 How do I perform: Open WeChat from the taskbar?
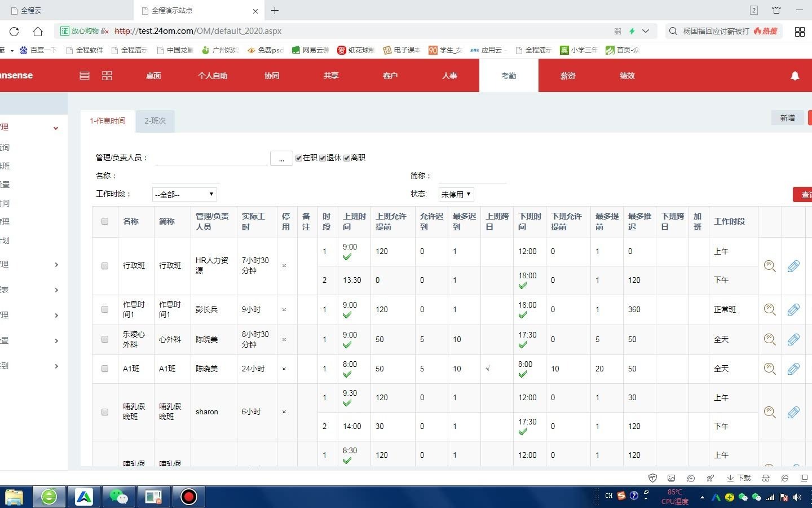pos(118,497)
